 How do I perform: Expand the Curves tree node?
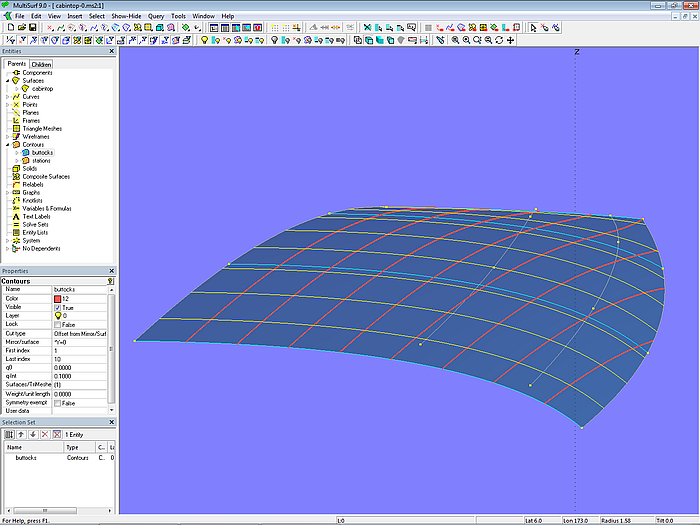(8, 97)
